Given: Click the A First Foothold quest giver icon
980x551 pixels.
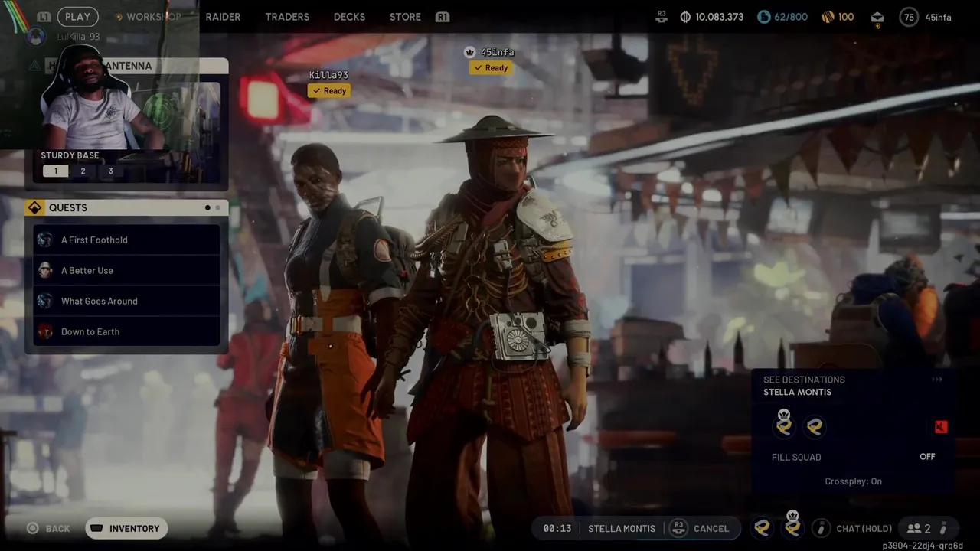Looking at the screenshot, I should (x=45, y=240).
